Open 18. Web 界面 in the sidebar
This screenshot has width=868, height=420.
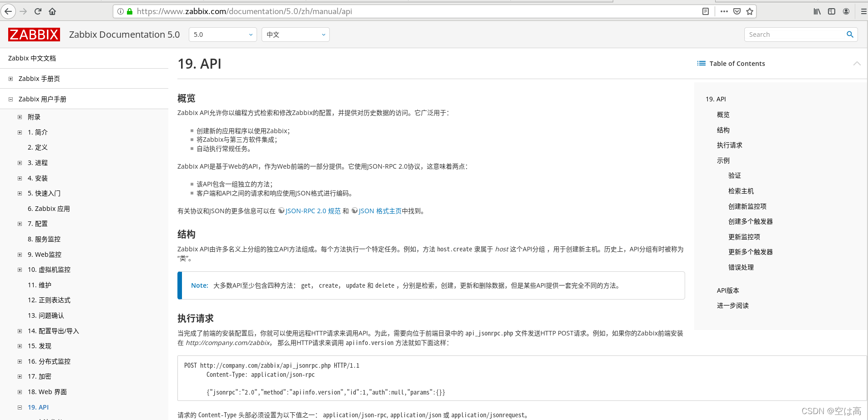47,392
